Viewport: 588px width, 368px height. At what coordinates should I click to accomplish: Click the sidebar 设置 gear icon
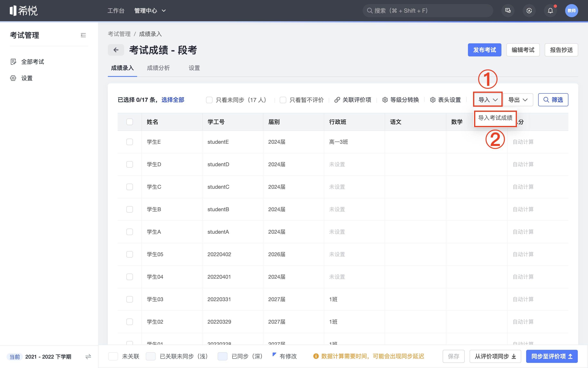pos(13,78)
